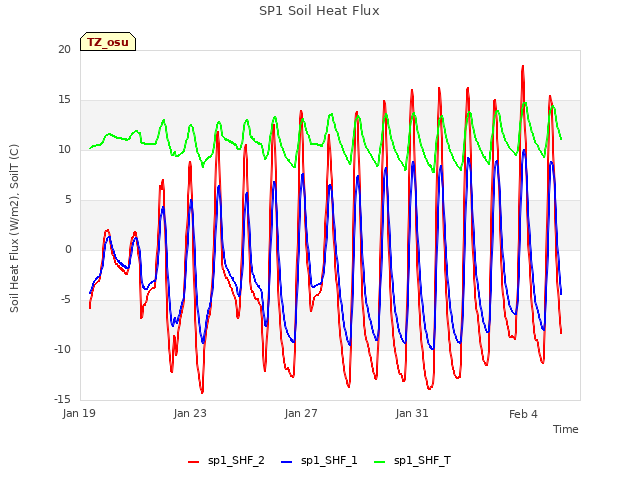The height and width of the screenshot is (480, 640).
Task: Click the x-axis Time label
Action: (566, 429)
